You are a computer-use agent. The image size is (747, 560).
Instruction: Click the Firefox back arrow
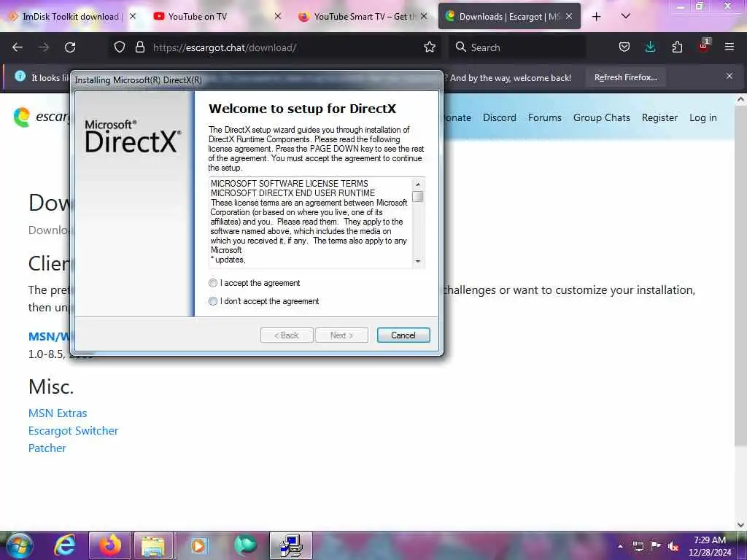tap(18, 47)
